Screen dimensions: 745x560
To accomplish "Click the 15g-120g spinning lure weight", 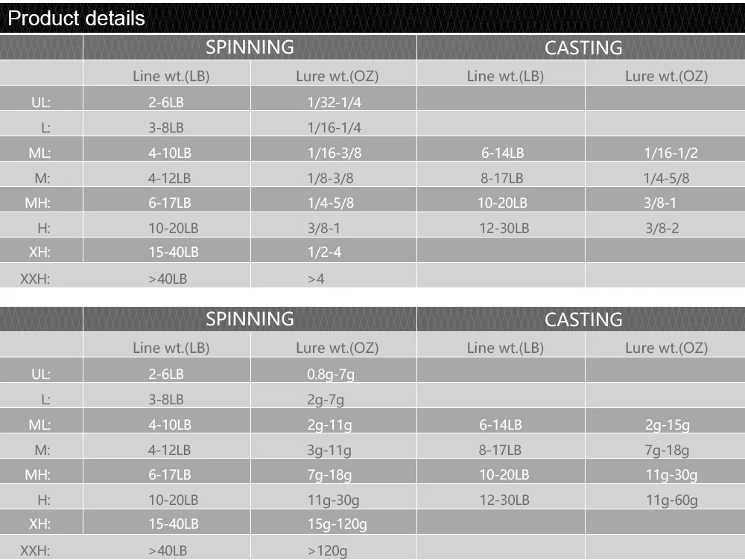I will click(337, 524).
